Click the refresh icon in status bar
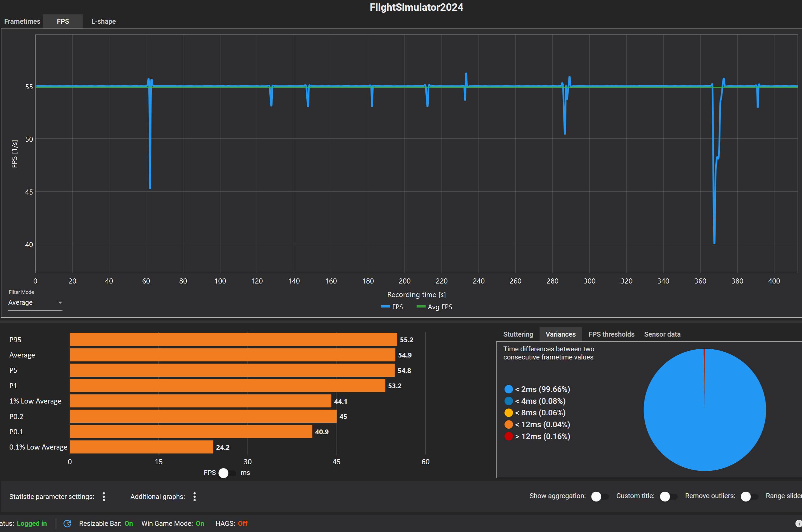802x532 pixels. click(67, 524)
